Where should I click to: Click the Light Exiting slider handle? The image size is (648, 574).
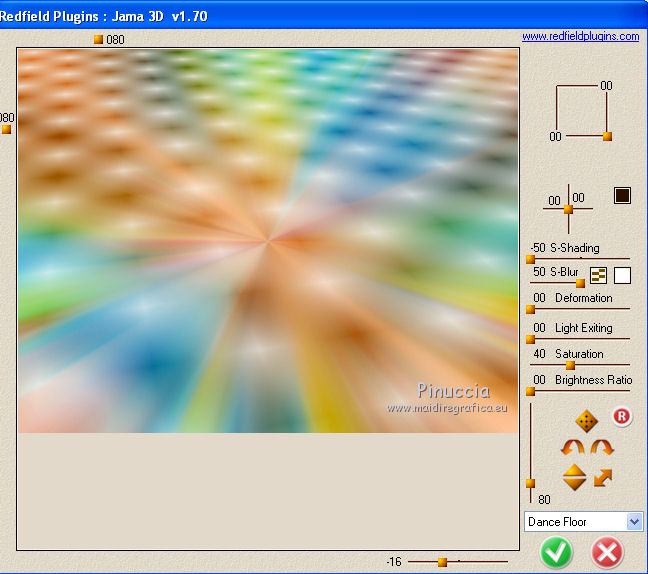531,340
